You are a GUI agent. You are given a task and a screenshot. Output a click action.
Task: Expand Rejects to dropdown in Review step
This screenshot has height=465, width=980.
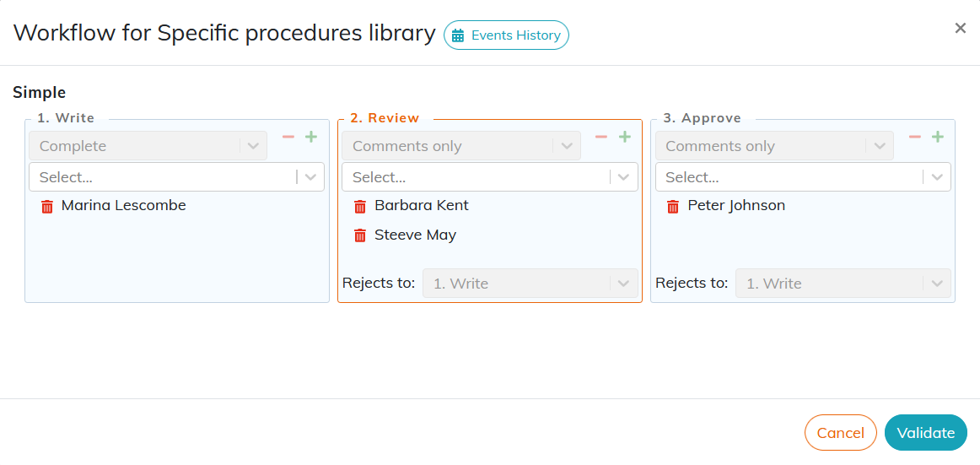click(530, 283)
